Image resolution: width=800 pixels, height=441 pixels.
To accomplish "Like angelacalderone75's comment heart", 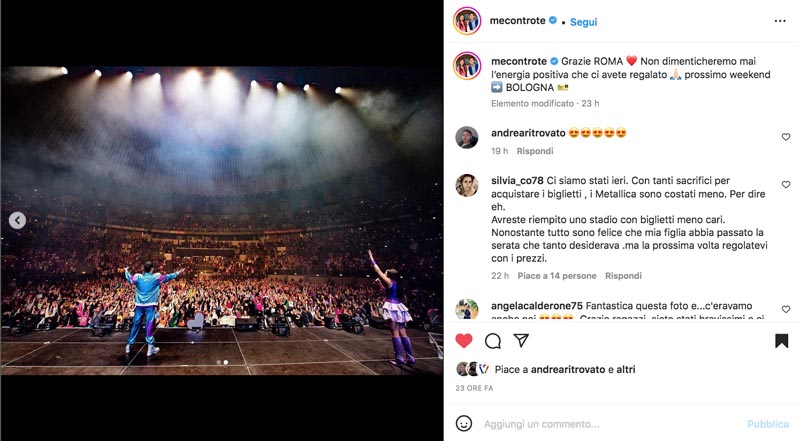I will (786, 309).
